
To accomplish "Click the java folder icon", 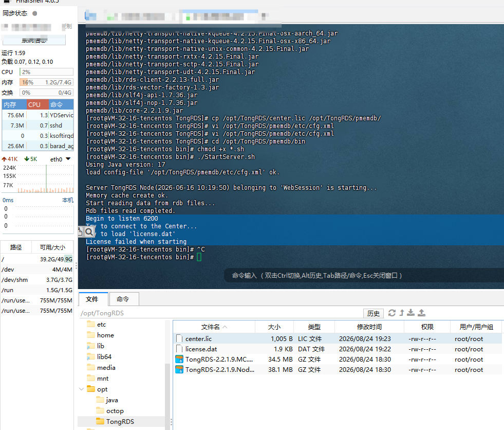I will tap(100, 400).
